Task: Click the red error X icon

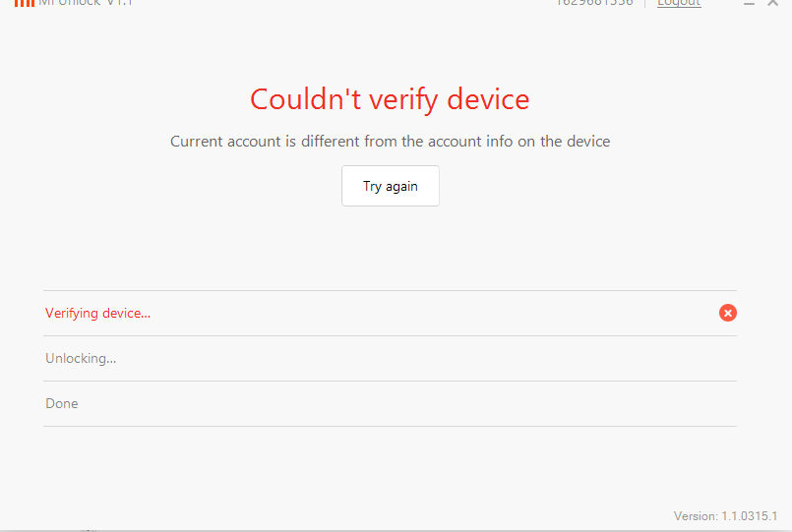Action: pos(728,313)
